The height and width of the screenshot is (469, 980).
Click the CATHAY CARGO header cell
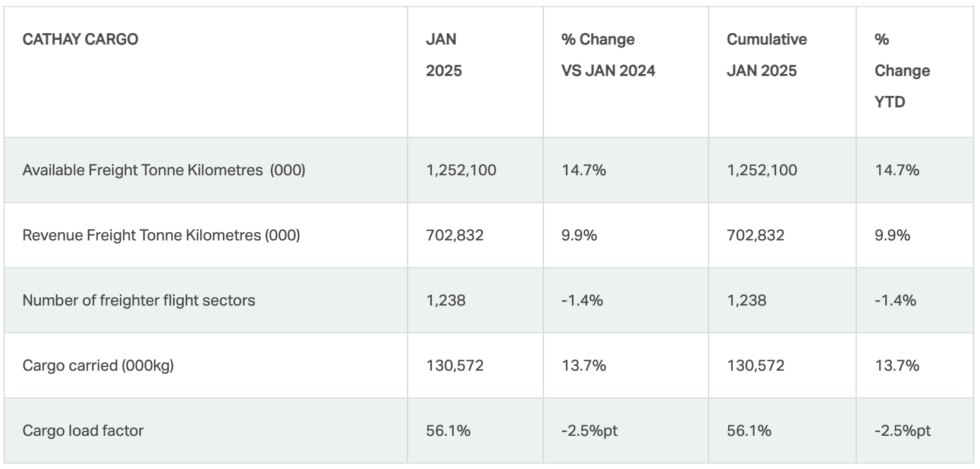click(80, 40)
